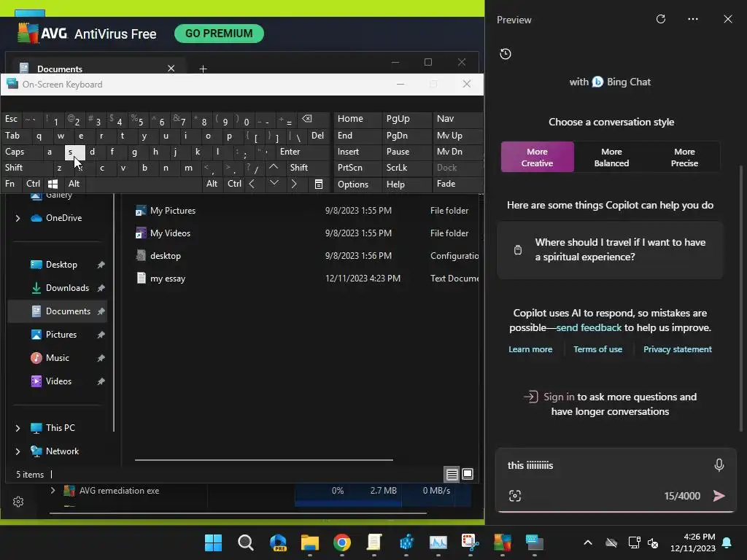747x560 pixels.
Task: Open On-Screen Keyboard icon in taskbar
Action: tap(534, 542)
